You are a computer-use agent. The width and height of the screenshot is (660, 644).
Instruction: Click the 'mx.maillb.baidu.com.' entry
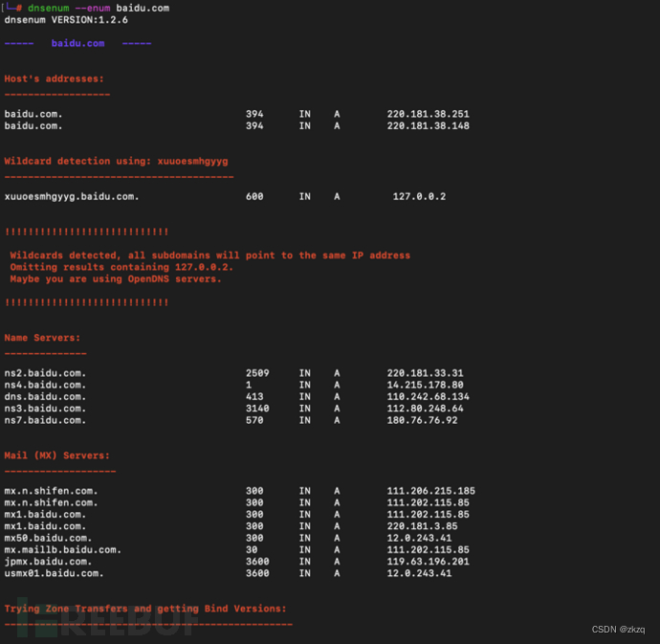(63, 550)
